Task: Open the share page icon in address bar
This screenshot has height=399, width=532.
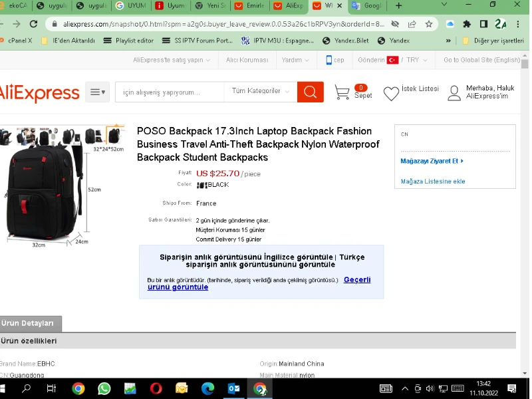Action: pos(412,24)
